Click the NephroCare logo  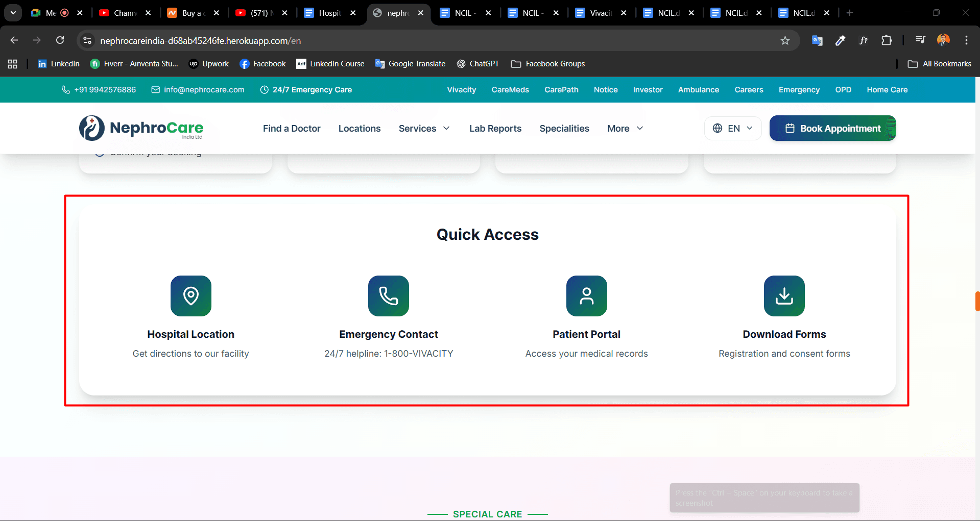tap(141, 128)
